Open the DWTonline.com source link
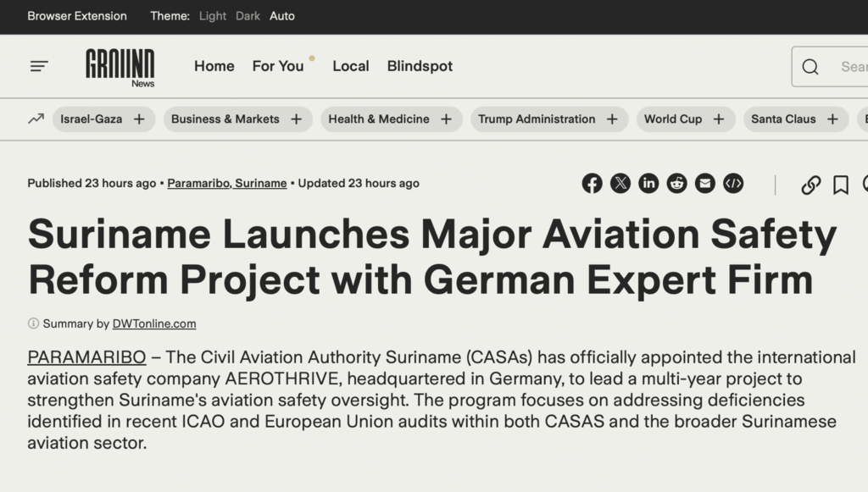This screenshot has width=868, height=492. point(154,323)
